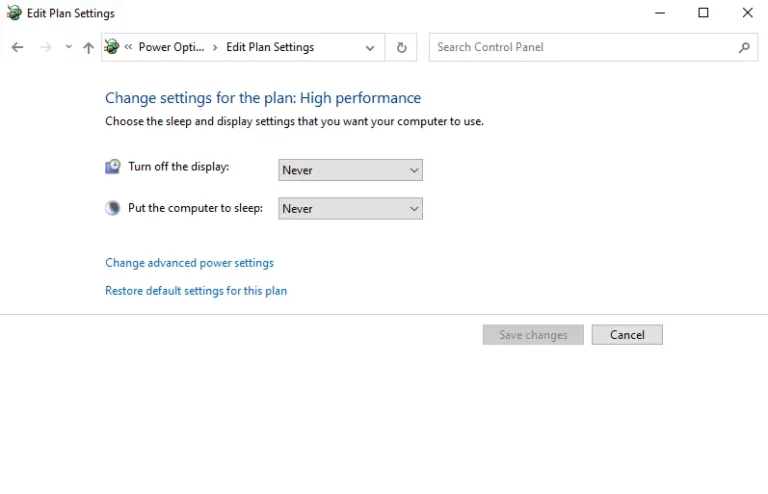Click the 'Choose the sleep and display settings' text
This screenshot has height=494, width=768.
pyautogui.click(x=294, y=121)
